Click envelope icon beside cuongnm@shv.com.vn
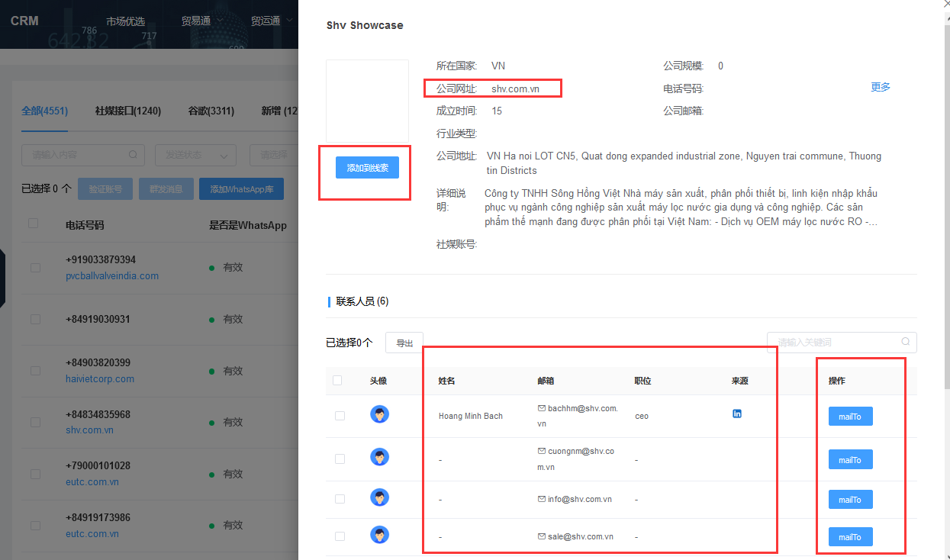This screenshot has width=950, height=560. click(542, 451)
